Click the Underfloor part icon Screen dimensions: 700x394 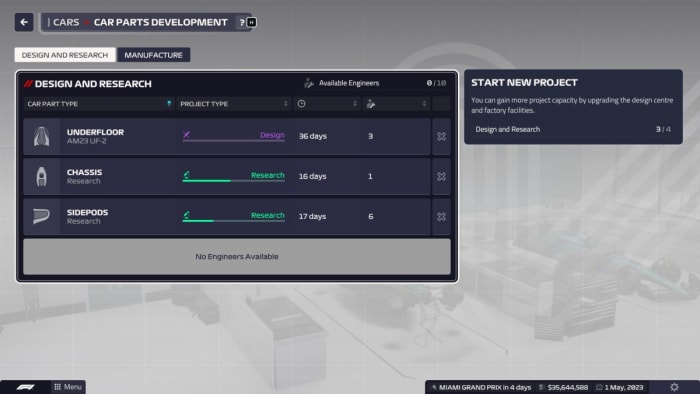[x=42, y=136]
